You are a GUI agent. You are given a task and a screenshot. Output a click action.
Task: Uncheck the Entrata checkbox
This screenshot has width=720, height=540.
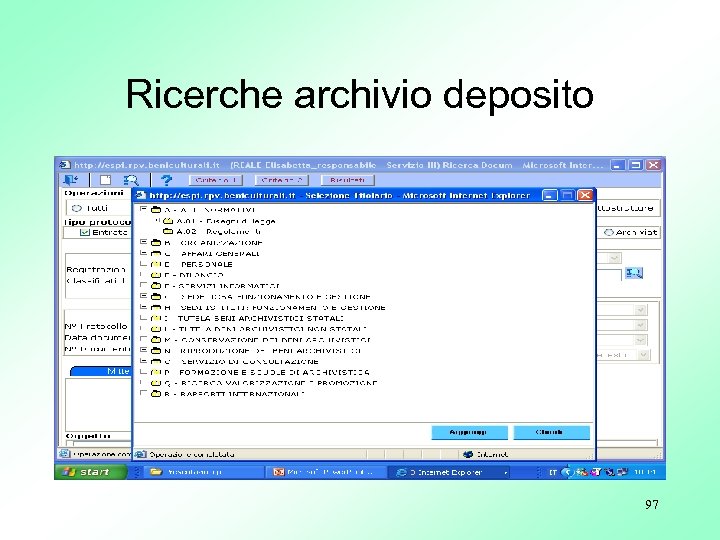[84, 232]
